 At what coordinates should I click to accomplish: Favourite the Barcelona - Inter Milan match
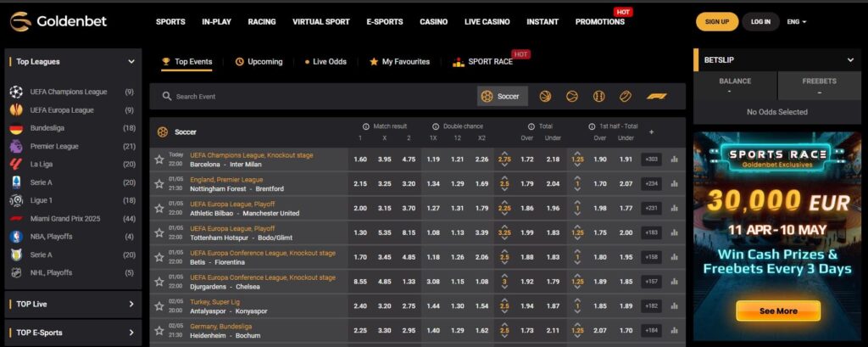[x=159, y=160]
